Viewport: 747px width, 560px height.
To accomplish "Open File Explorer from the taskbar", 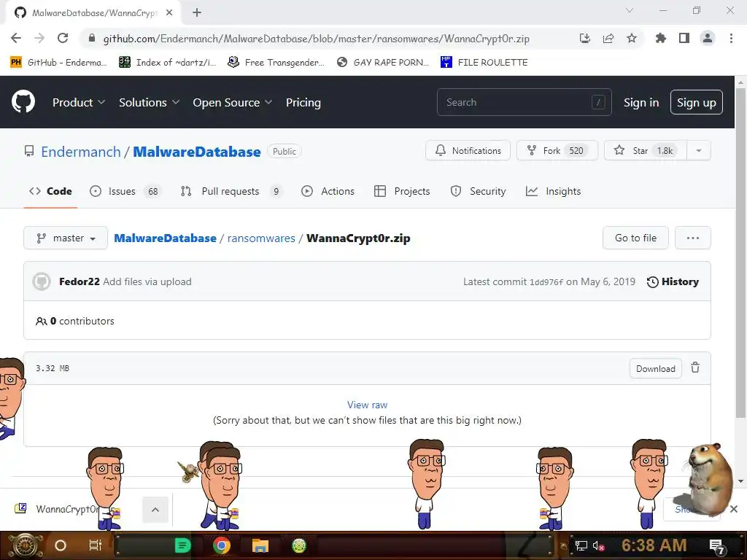I will coord(260,545).
